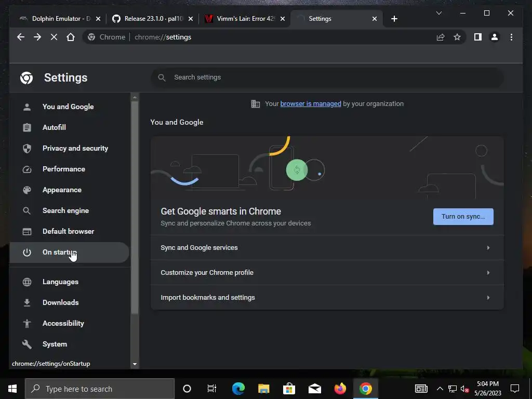The image size is (532, 399).
Task: Open Mail app from taskbar
Action: pyautogui.click(x=314, y=389)
